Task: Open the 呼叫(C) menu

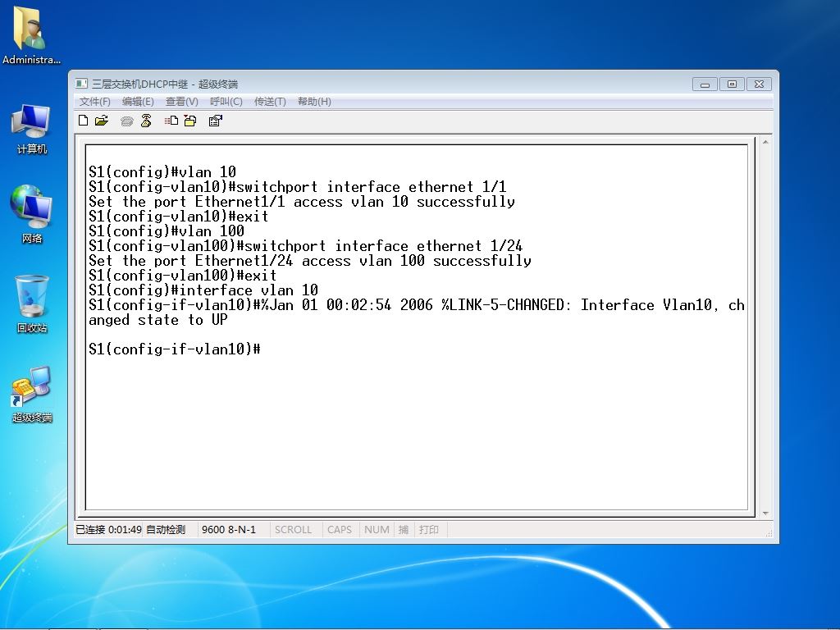Action: [x=226, y=101]
